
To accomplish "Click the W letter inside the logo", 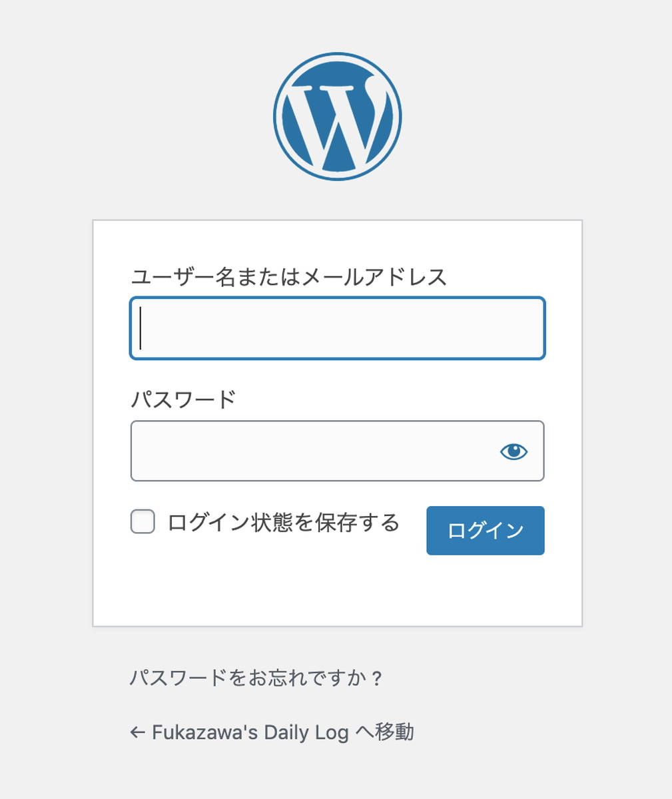I will point(337,123).
